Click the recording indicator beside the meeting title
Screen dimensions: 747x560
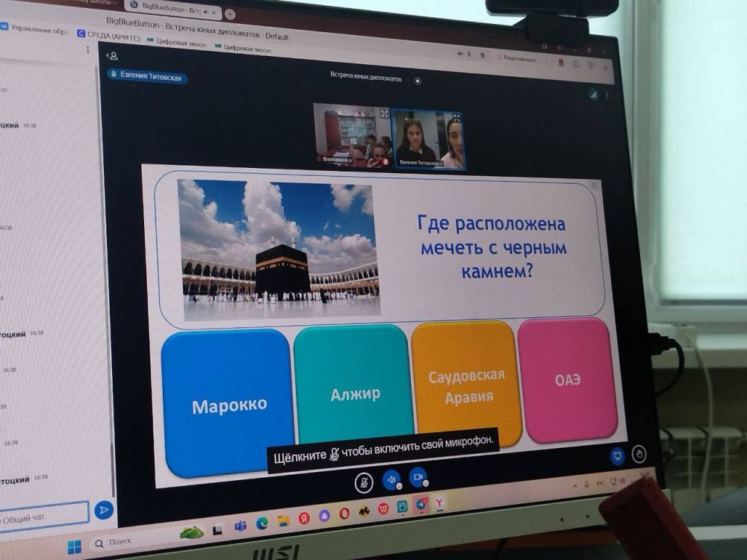[418, 81]
